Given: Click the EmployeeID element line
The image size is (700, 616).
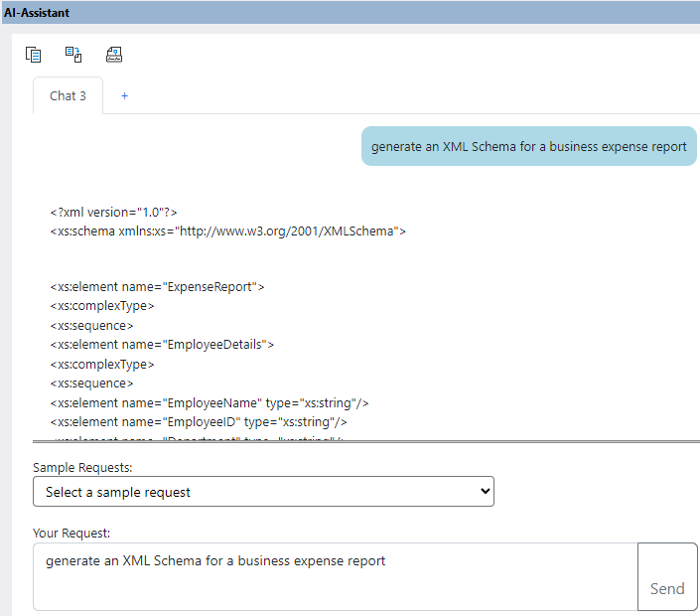Looking at the screenshot, I should click(x=199, y=421).
